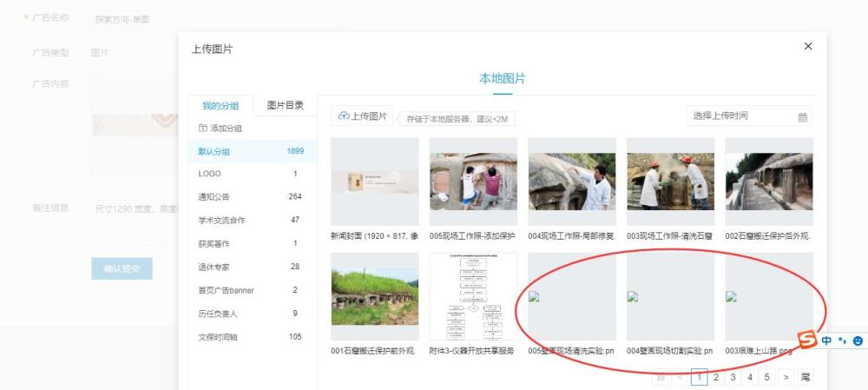Choose the 附件3 flowchart thumbnail
This screenshot has width=868, height=390.
coord(473,297)
